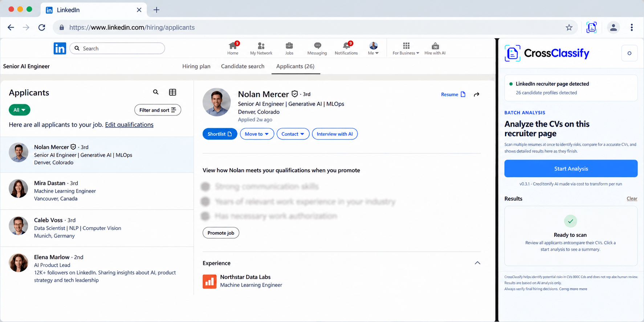Open the Chrome profile icon
Image resolution: width=644 pixels, height=322 pixels.
click(614, 27)
